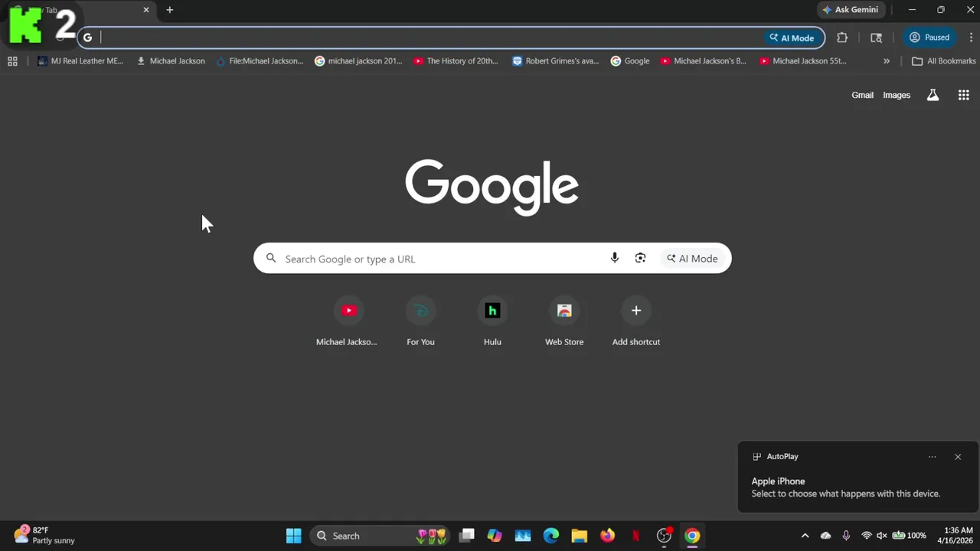Open MJ Real Leather bookmark
The width and height of the screenshot is (980, 551).
[80, 61]
